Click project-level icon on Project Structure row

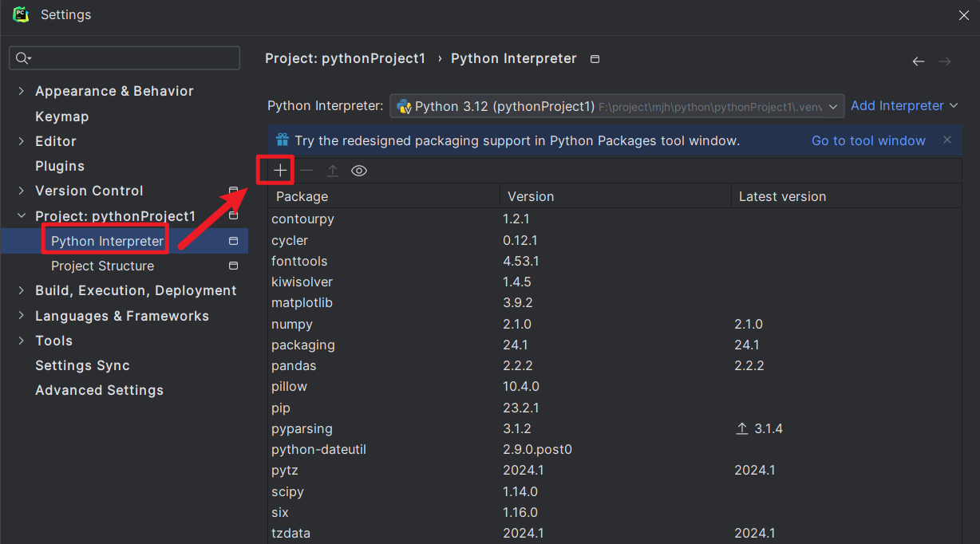click(x=234, y=266)
